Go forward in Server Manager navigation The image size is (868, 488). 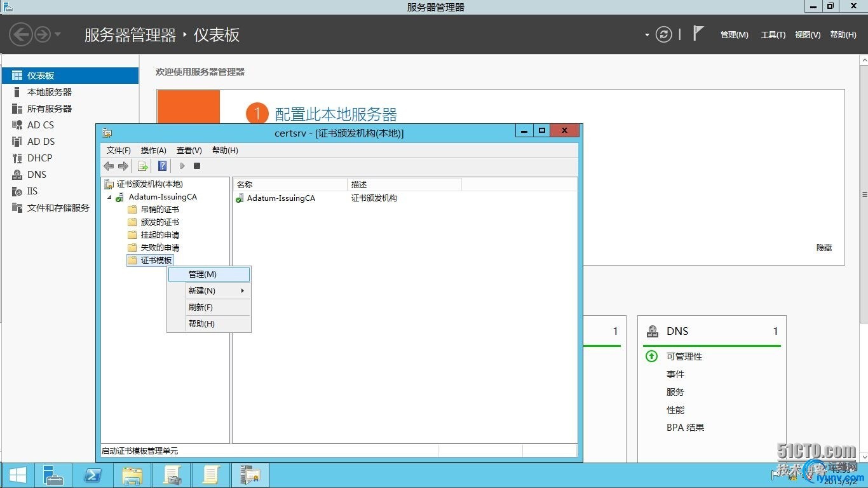(x=42, y=34)
